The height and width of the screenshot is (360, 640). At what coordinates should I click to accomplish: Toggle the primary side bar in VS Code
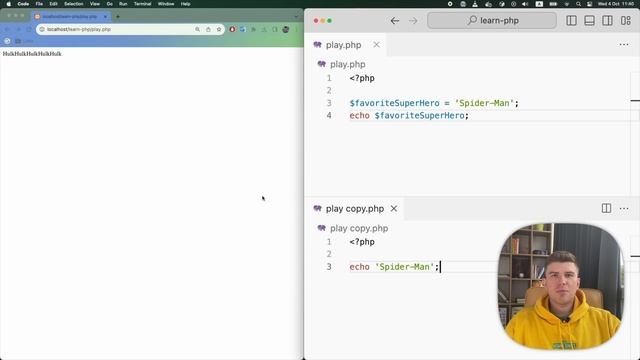[x=571, y=20]
